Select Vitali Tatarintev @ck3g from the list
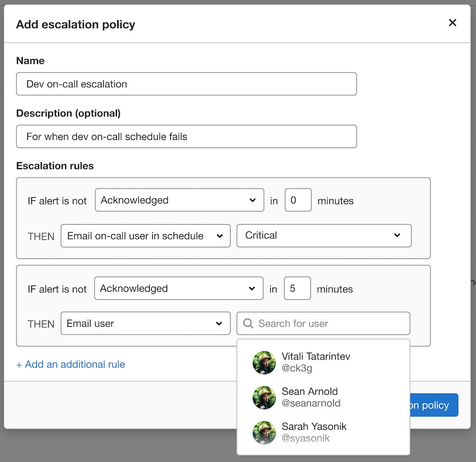476x462 pixels. click(315, 362)
